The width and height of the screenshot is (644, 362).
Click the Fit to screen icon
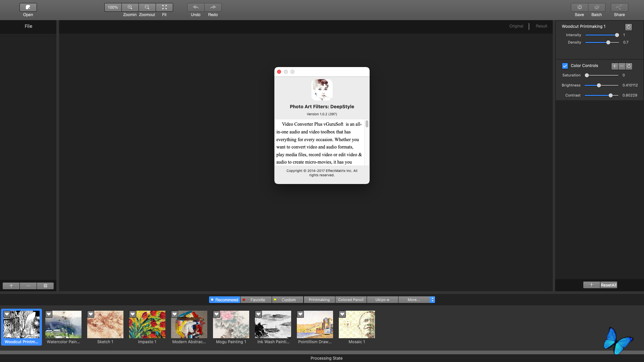(164, 7)
